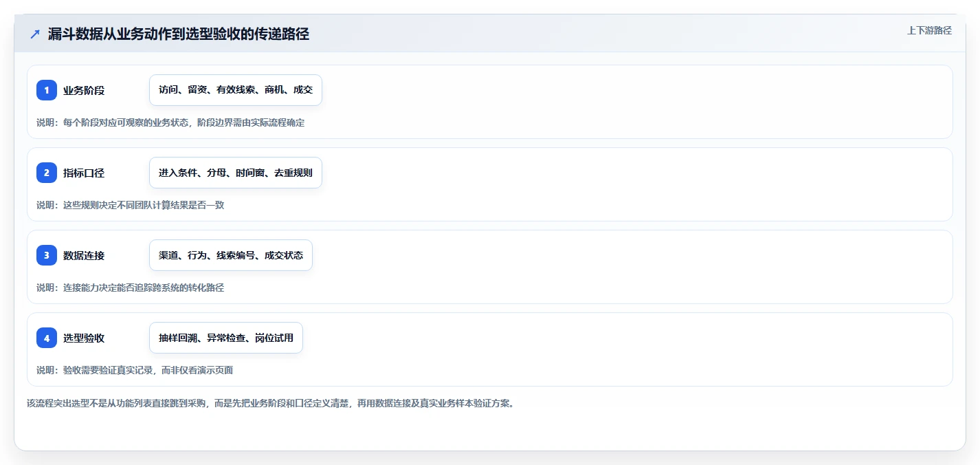This screenshot has width=980, height=465.
Task: Click the 访问、留资、有效线索、商机、成交 chip
Action: 236,90
